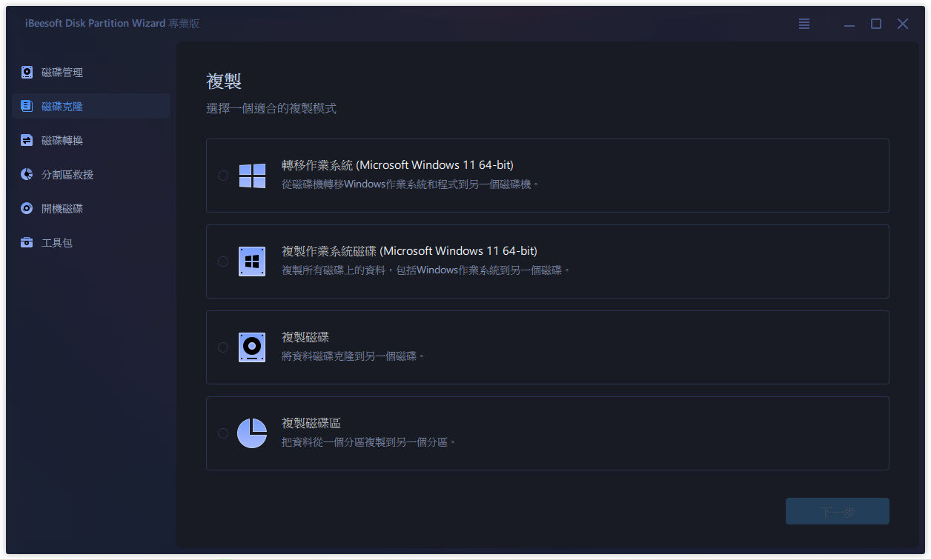This screenshot has height=560, width=931.
Task: Click the 磁碟克隆 clone icon in sidebar
Action: (27, 106)
